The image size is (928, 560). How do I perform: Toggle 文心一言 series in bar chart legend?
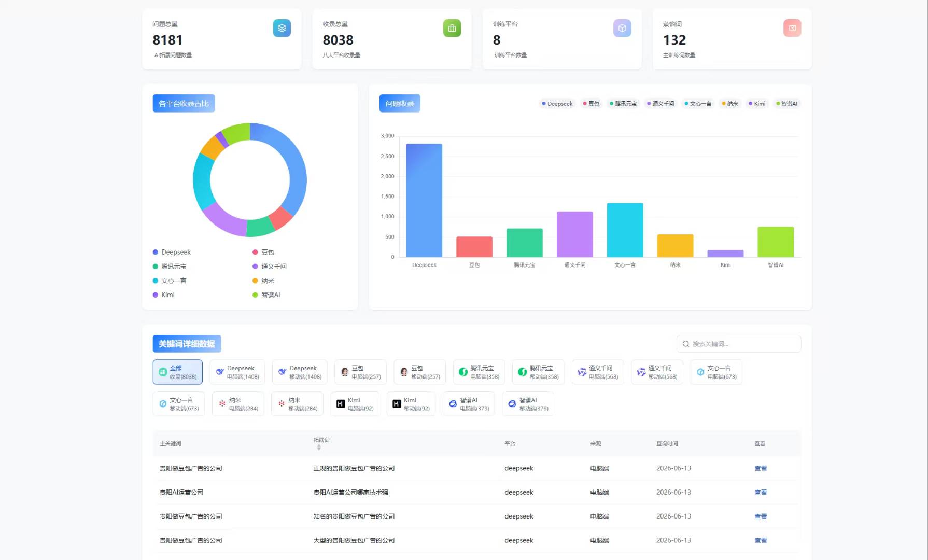(x=698, y=104)
